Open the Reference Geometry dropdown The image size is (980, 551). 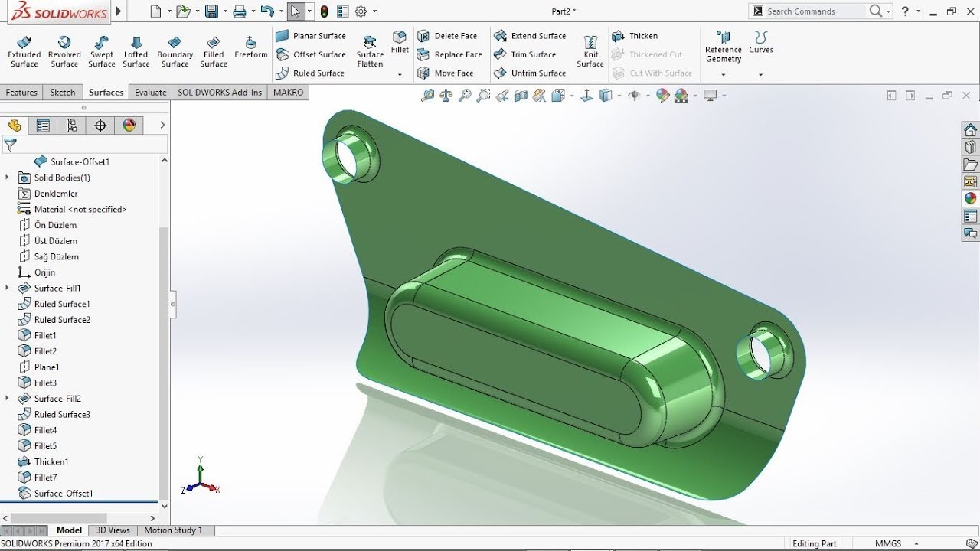724,75
